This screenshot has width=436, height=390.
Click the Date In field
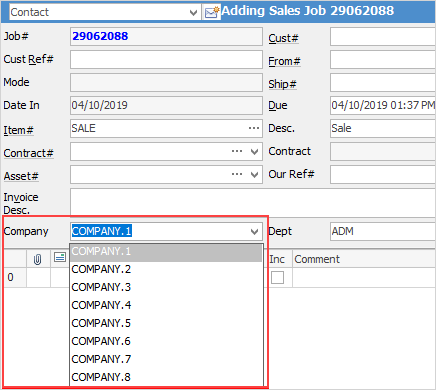[x=166, y=105]
